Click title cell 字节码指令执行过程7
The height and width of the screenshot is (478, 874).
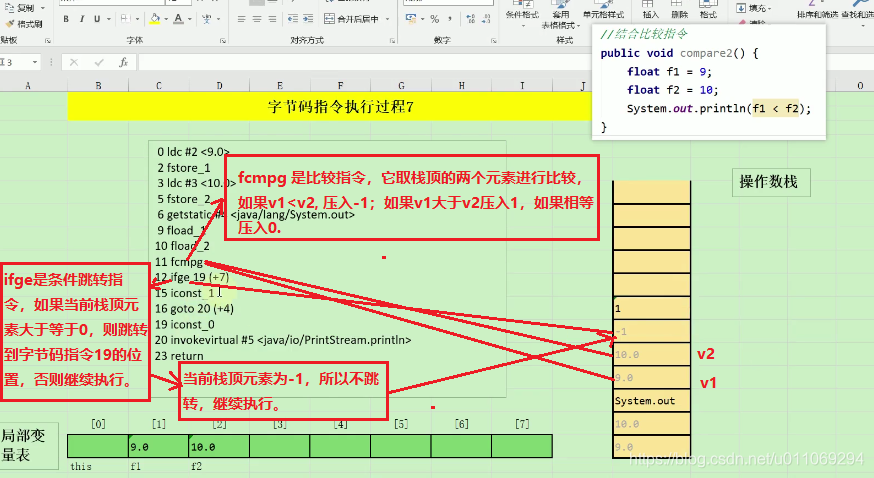click(x=341, y=106)
